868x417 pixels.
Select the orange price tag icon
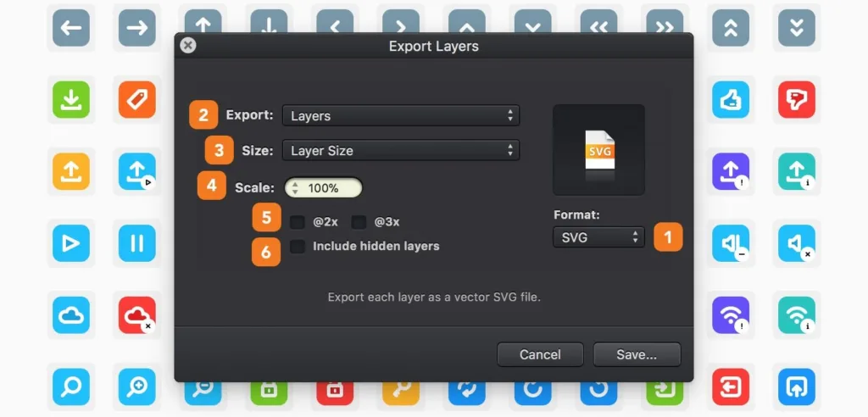[x=136, y=100]
